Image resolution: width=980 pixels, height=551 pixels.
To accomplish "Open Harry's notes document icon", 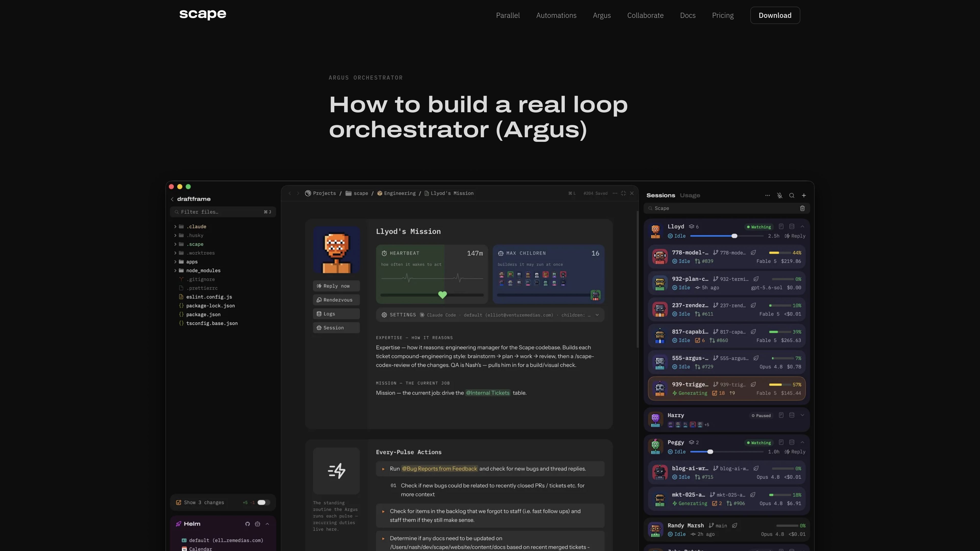I will [x=781, y=415].
